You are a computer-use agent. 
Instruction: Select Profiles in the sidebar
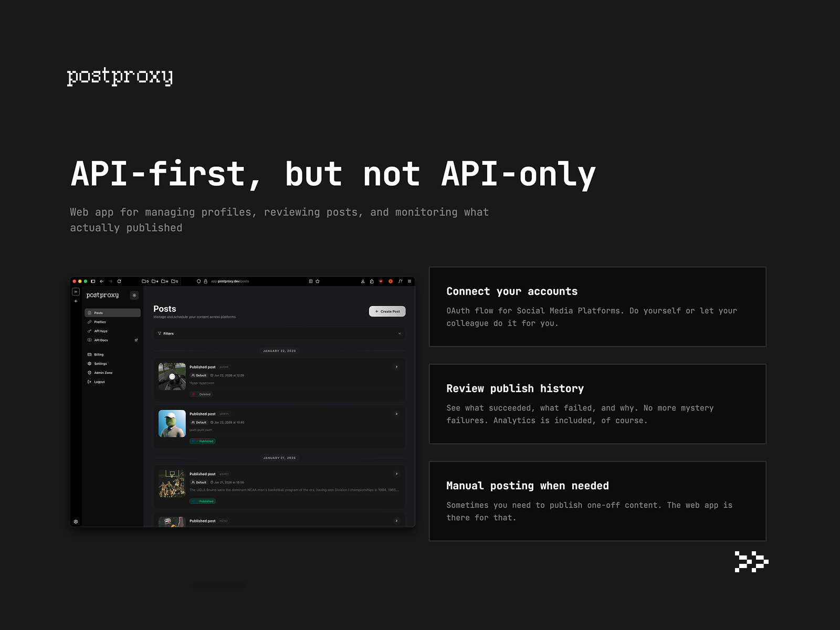(x=100, y=322)
